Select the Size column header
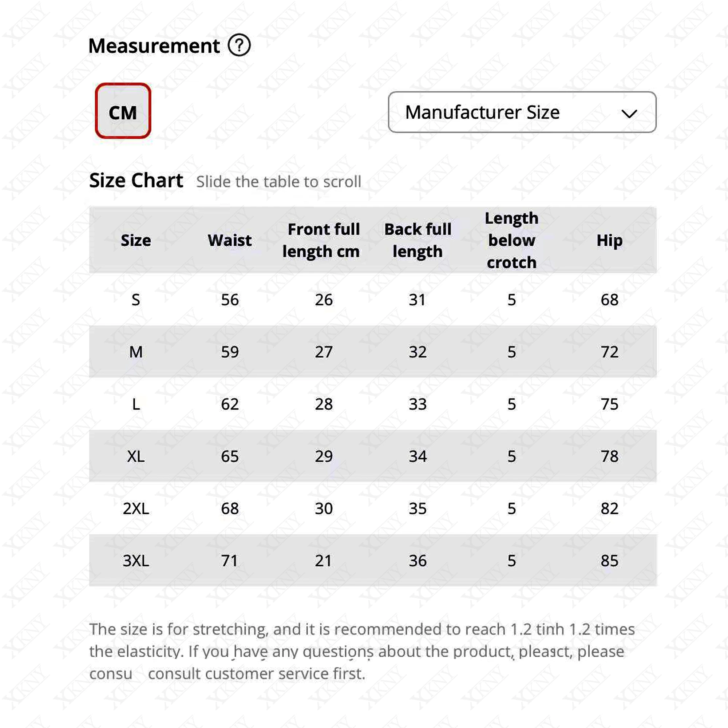Viewport: 728px width, 728px height. click(136, 240)
